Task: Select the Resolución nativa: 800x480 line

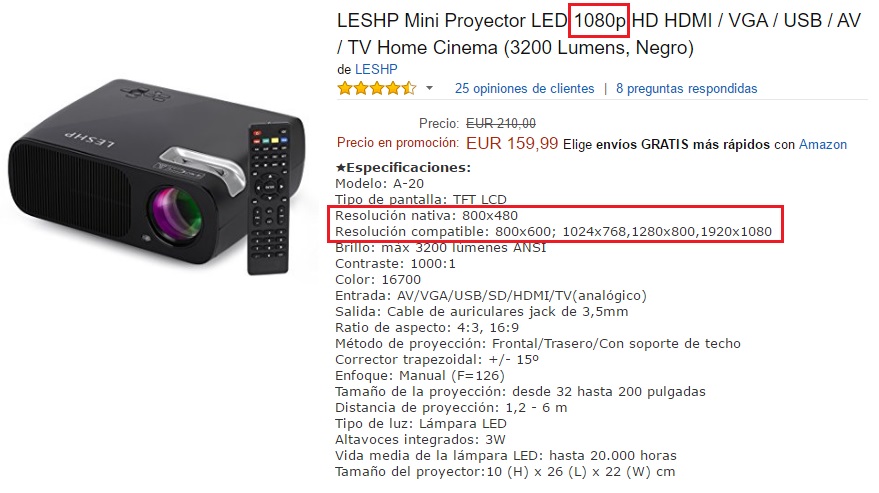Action: tap(427, 215)
